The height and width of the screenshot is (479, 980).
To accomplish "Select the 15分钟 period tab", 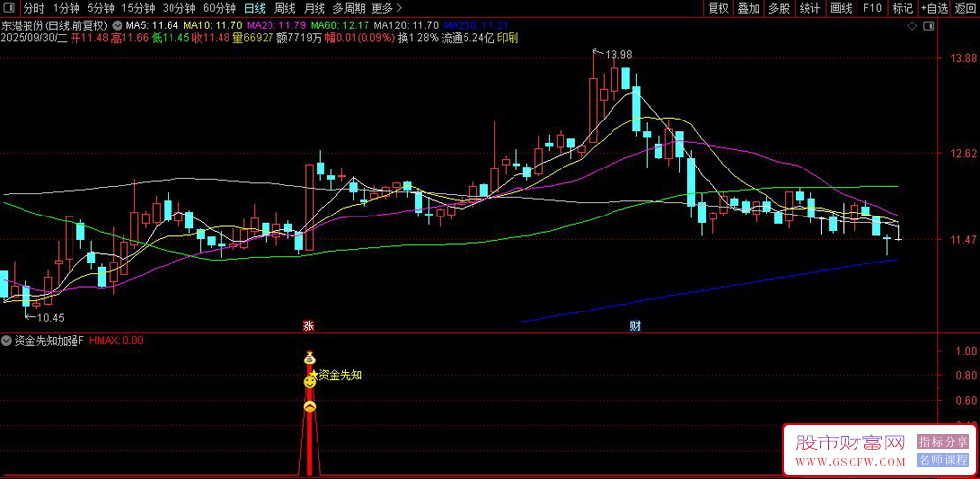I will [137, 8].
